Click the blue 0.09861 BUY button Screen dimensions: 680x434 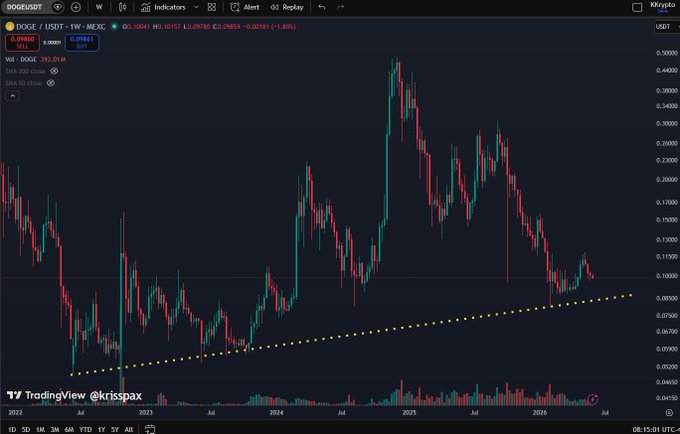[x=82, y=42]
